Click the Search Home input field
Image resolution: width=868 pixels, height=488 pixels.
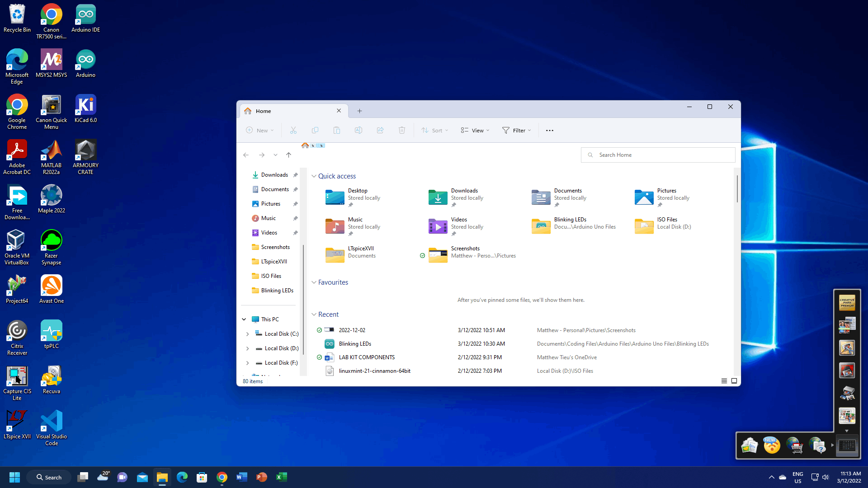[658, 155]
